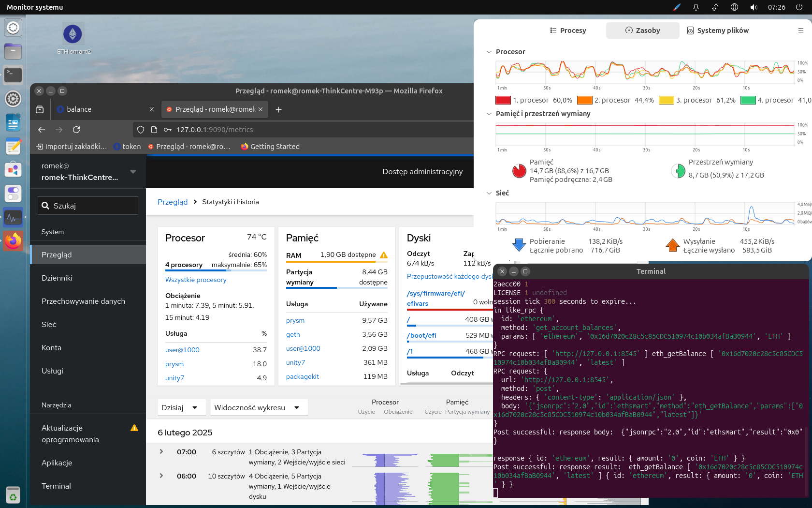Collapse the Procesor section

click(x=489, y=52)
